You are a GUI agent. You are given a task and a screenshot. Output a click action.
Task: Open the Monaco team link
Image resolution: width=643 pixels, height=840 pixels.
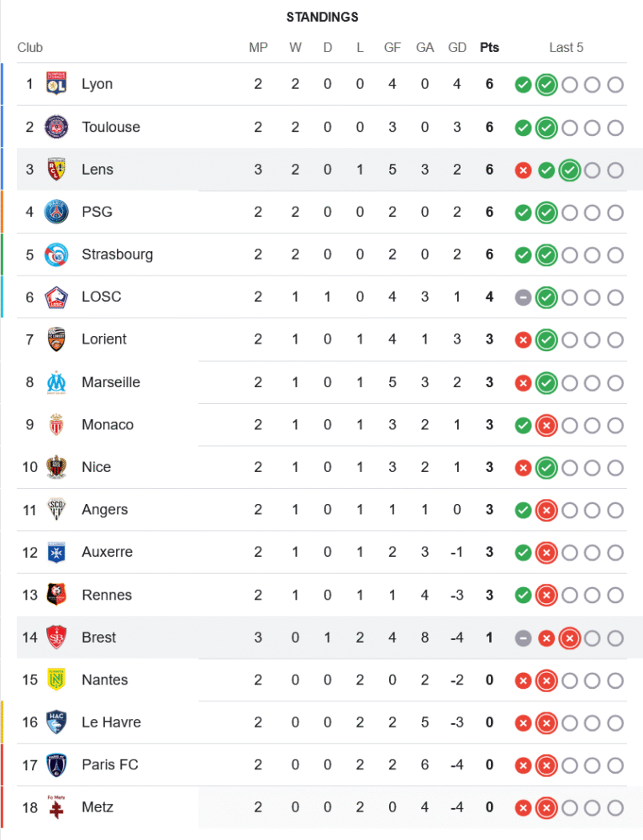[x=108, y=425]
